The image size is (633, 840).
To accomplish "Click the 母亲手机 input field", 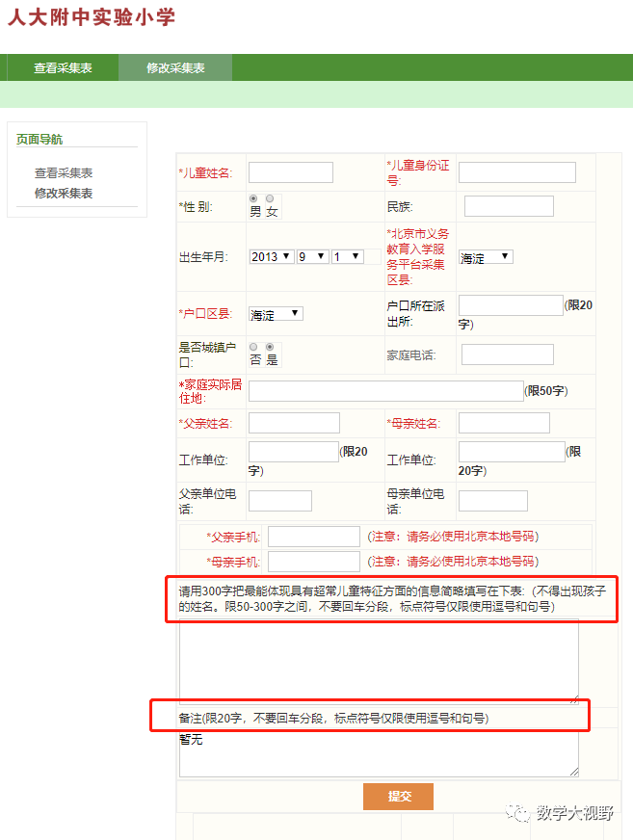I will pyautogui.click(x=313, y=562).
